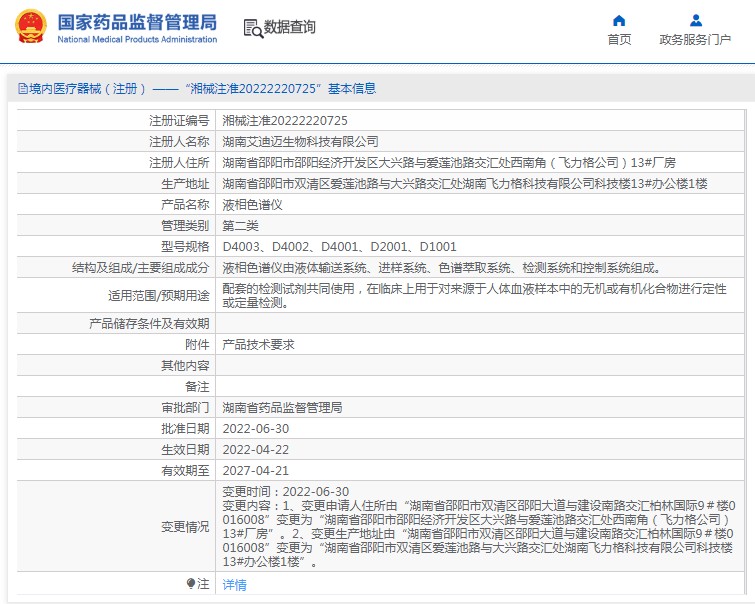
Task: Click the 其他内容 row label
Action: coord(185,366)
